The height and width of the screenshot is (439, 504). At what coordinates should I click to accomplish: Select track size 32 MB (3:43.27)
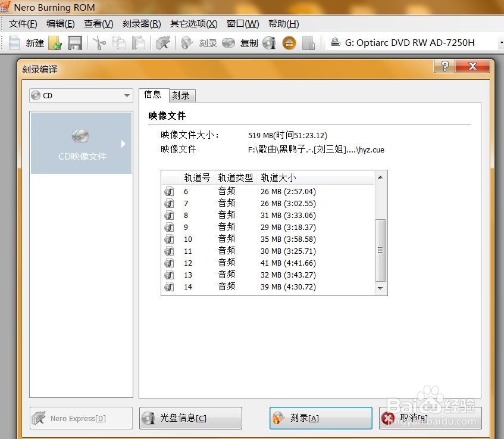pyautogui.click(x=288, y=275)
